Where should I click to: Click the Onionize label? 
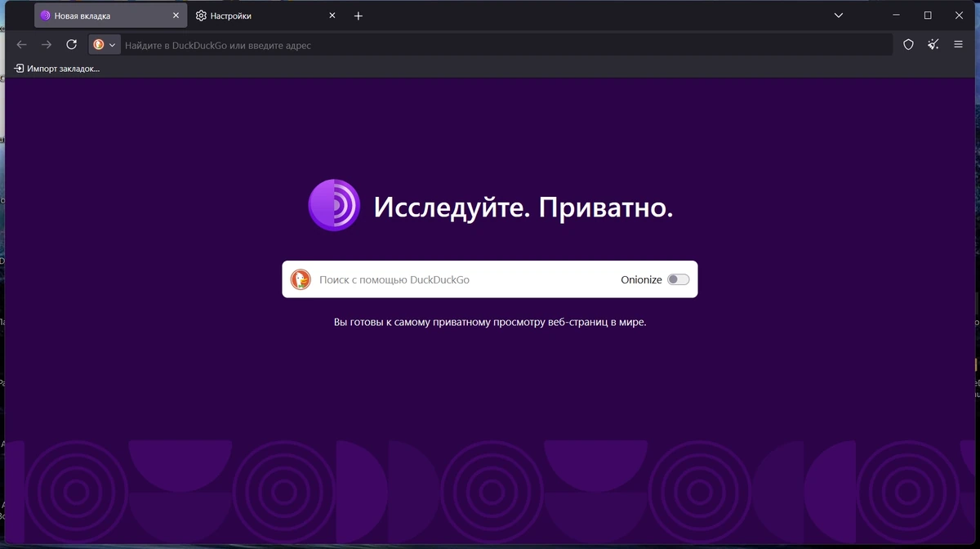pyautogui.click(x=641, y=279)
